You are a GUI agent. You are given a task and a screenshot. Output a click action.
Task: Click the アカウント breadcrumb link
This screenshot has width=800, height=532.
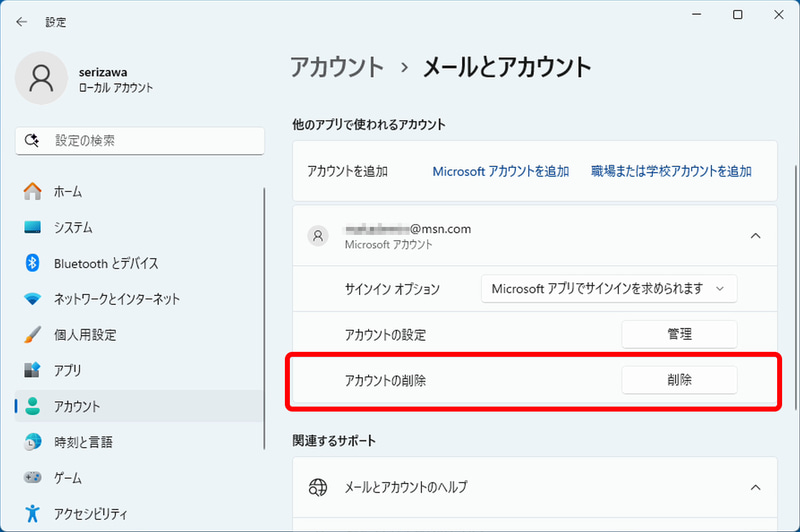coord(337,67)
